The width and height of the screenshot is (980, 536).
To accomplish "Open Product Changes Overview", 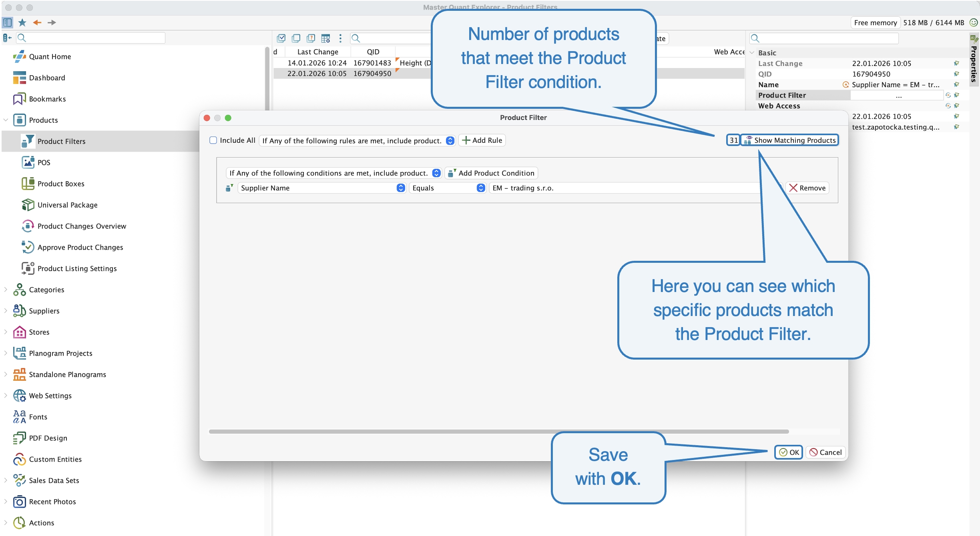I will 82,226.
